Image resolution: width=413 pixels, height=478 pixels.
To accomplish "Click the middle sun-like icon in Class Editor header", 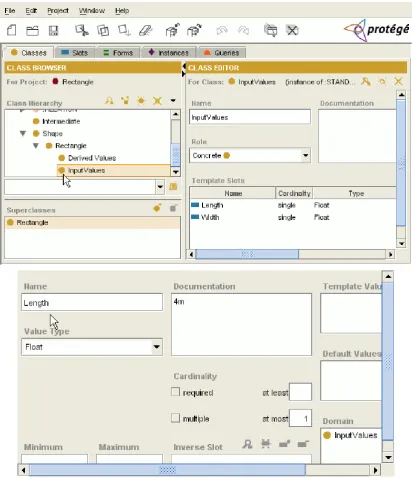I will [382, 81].
